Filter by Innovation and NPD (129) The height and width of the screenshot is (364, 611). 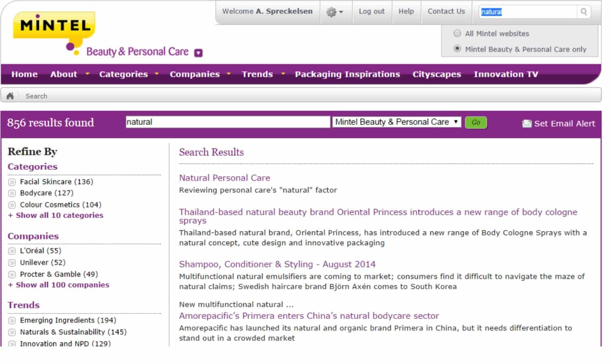[65, 344]
